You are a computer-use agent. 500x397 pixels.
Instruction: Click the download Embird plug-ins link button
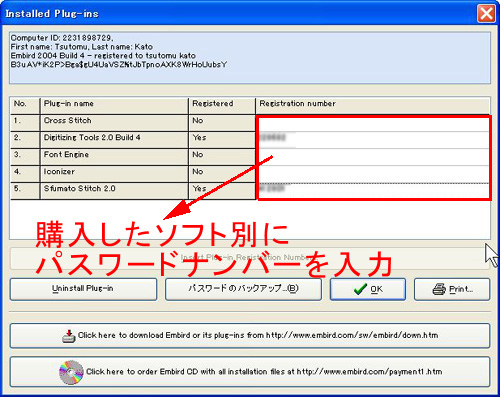coord(250,335)
